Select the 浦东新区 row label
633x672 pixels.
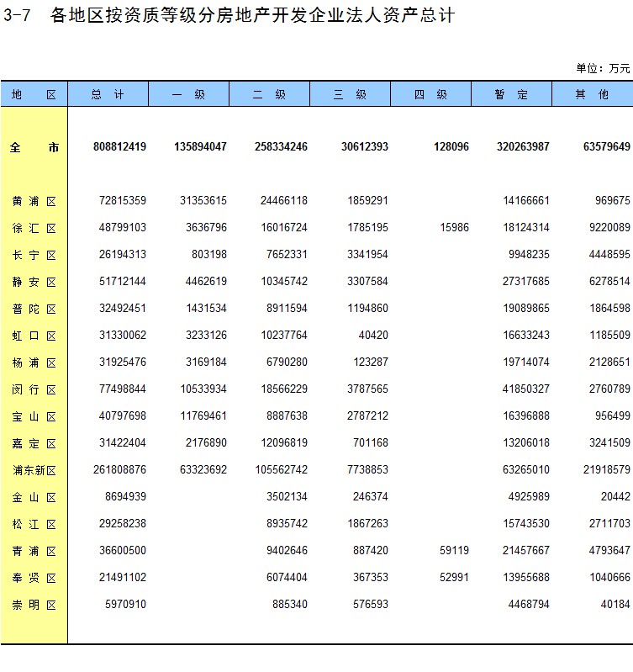(x=34, y=470)
